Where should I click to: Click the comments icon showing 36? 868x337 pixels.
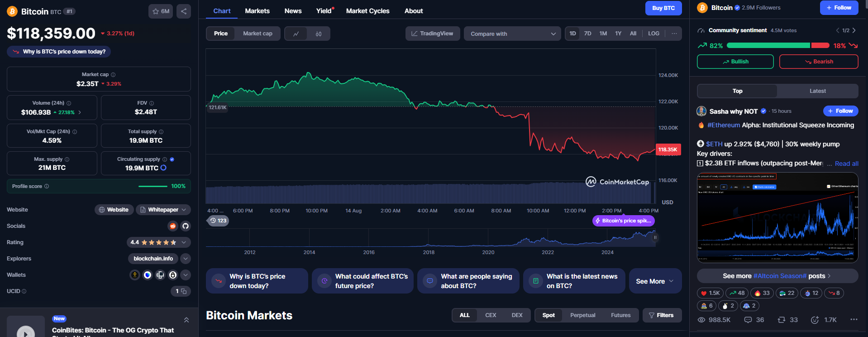click(x=748, y=320)
